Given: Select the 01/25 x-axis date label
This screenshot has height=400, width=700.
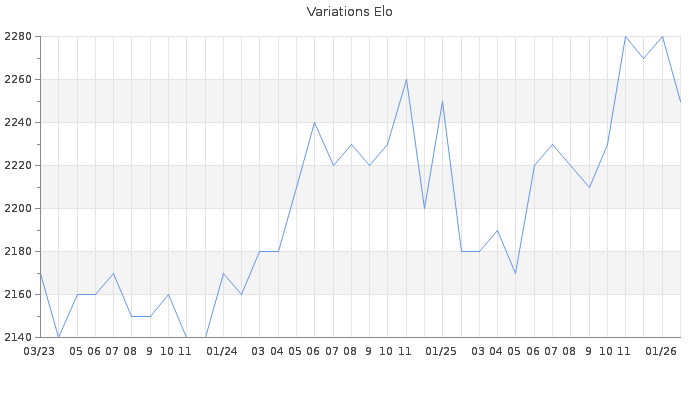Looking at the screenshot, I should tap(441, 351).
